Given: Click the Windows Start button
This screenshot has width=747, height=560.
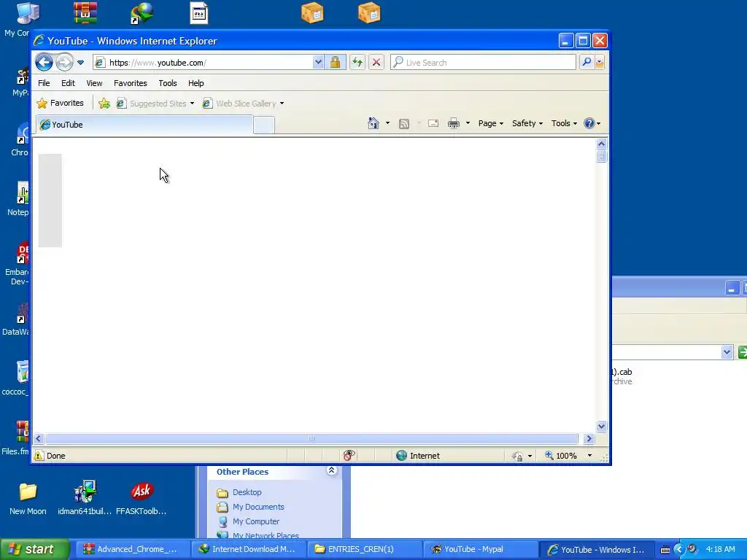Looking at the screenshot, I should coord(34,550).
